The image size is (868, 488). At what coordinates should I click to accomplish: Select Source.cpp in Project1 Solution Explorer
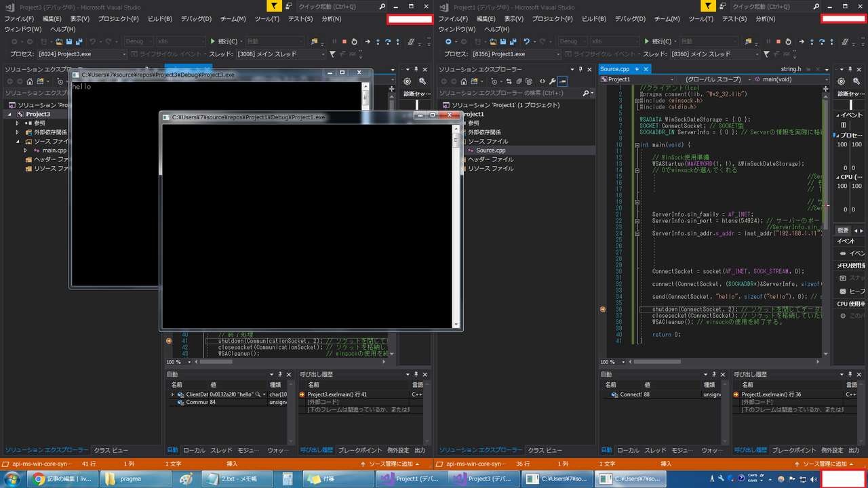click(490, 150)
